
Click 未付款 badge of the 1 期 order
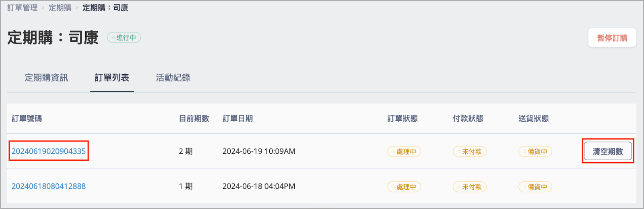point(470,186)
